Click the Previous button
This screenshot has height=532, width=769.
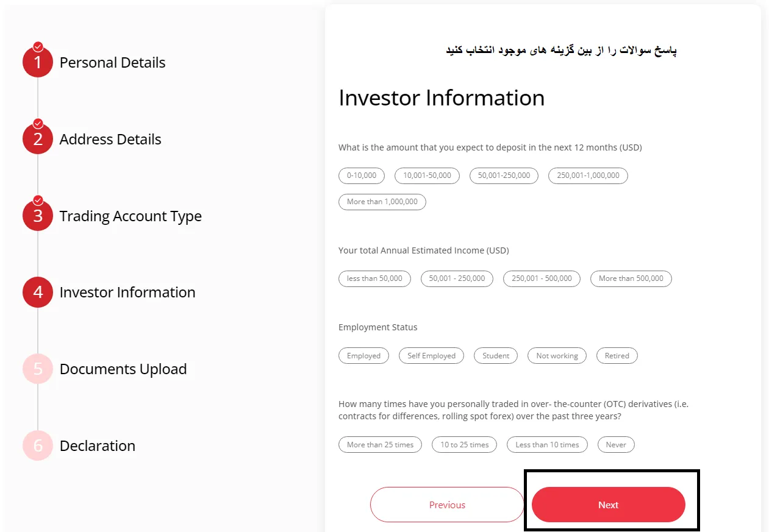pos(447,505)
